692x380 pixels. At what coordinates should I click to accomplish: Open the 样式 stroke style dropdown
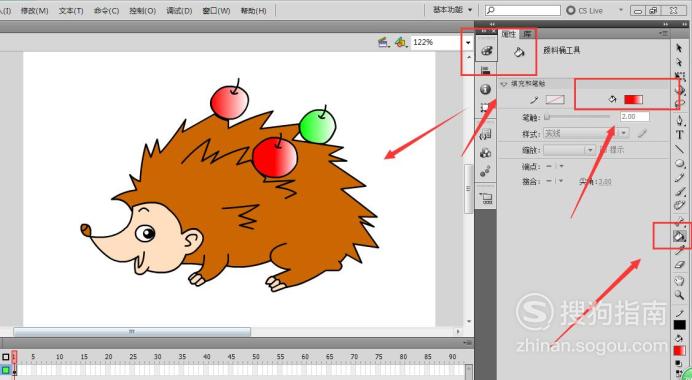[x=586, y=133]
